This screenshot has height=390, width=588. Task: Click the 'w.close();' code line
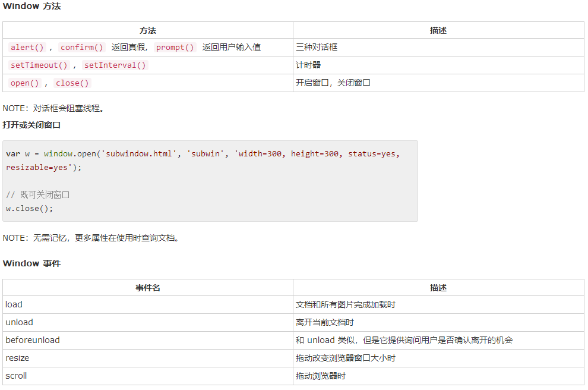click(30, 208)
